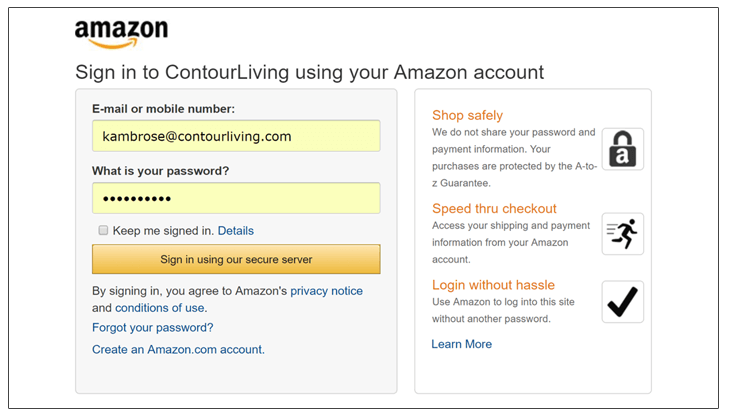The height and width of the screenshot is (418, 729).
Task: Click the Login without hassle heading
Action: point(493,285)
